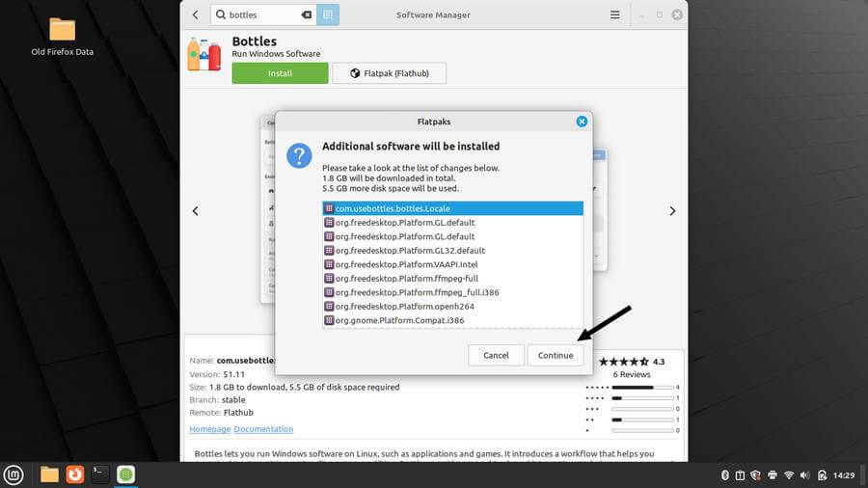The image size is (868, 488).
Task: Select com.usebottles.bottles.Locale in the list
Action: click(452, 208)
